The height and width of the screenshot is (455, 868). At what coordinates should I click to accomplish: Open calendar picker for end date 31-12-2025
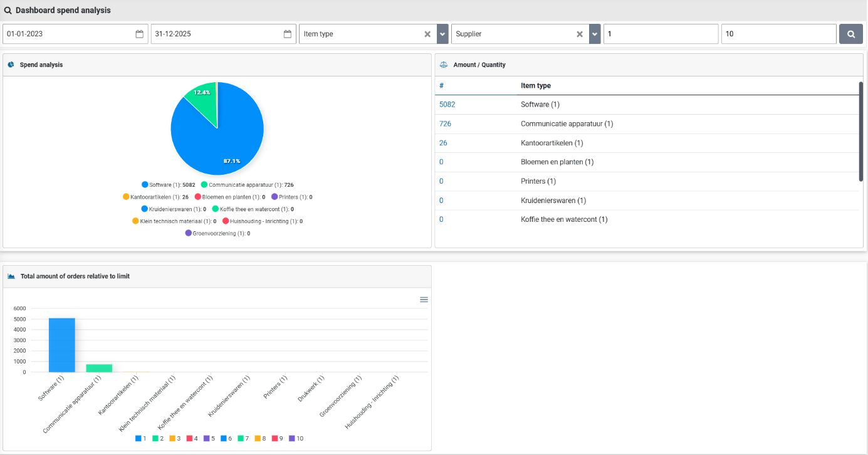click(288, 34)
